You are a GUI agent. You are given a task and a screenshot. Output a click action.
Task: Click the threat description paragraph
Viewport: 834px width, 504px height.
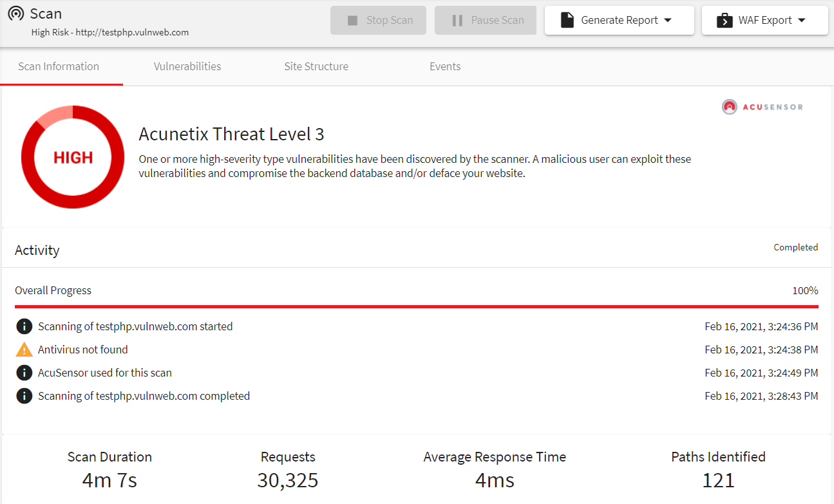[415, 166]
